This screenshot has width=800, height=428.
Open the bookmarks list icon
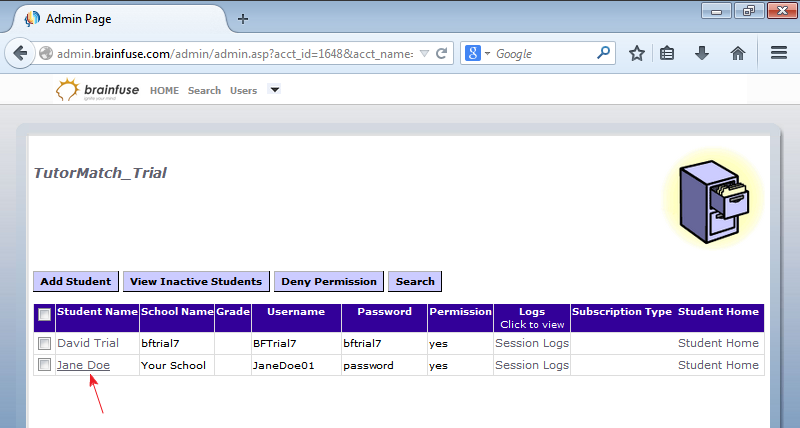pyautogui.click(x=668, y=53)
